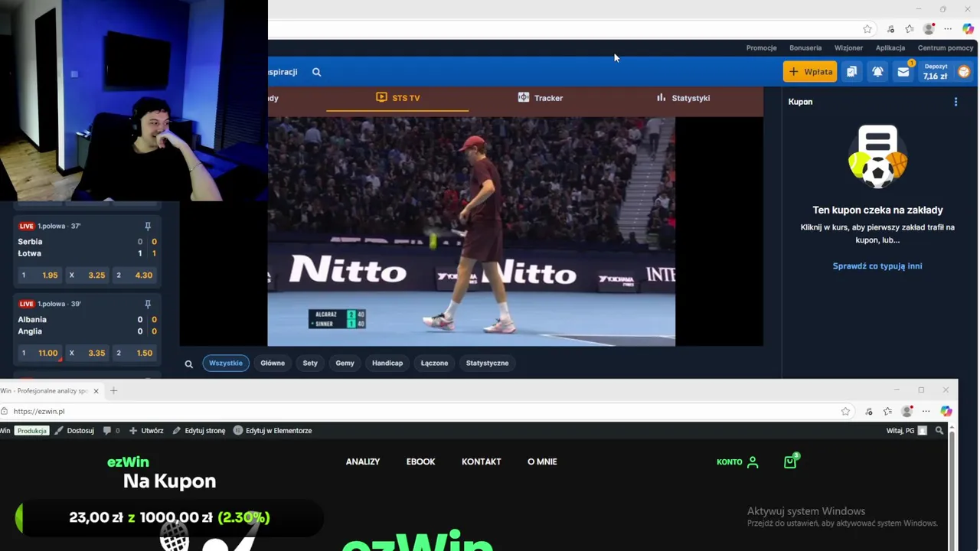Bet on draw 3.25 in Serbia-Łotwa
Viewport: 980px width, 551px height.
click(87, 275)
